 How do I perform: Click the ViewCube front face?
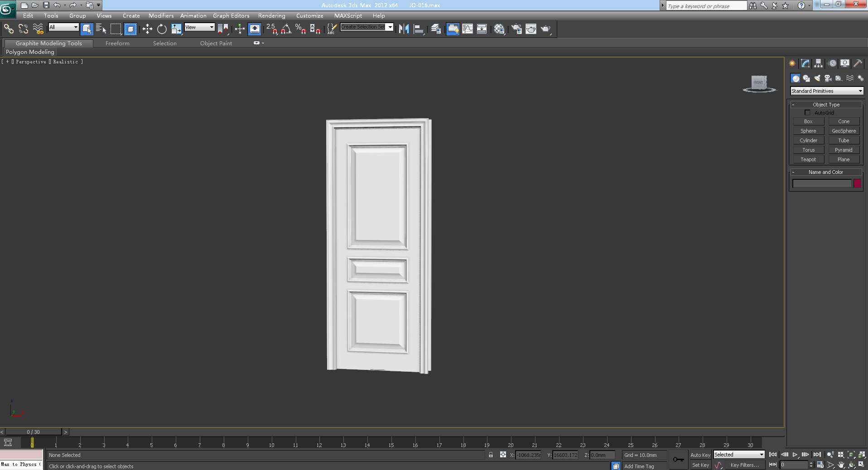point(759,82)
